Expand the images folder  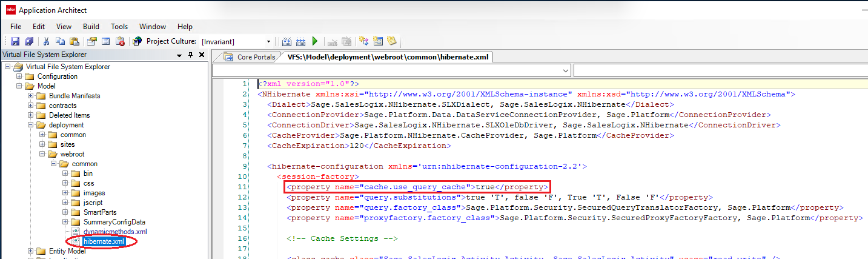[x=65, y=193]
